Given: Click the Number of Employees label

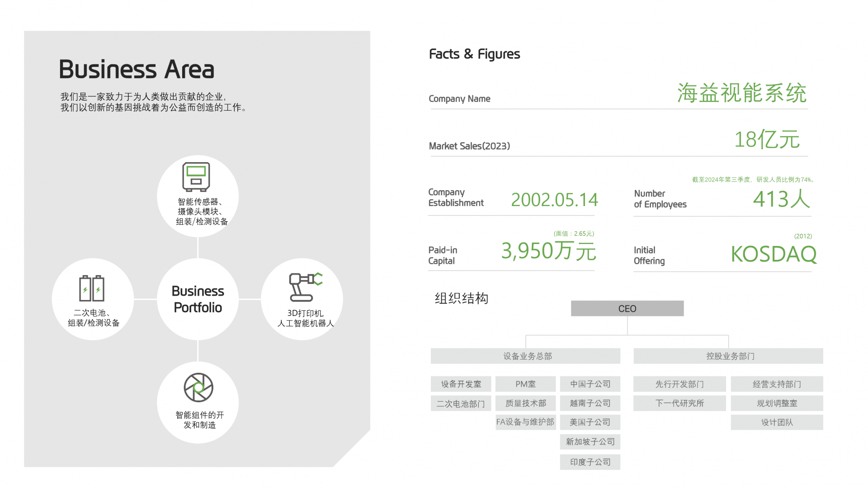Looking at the screenshot, I should coord(660,199).
